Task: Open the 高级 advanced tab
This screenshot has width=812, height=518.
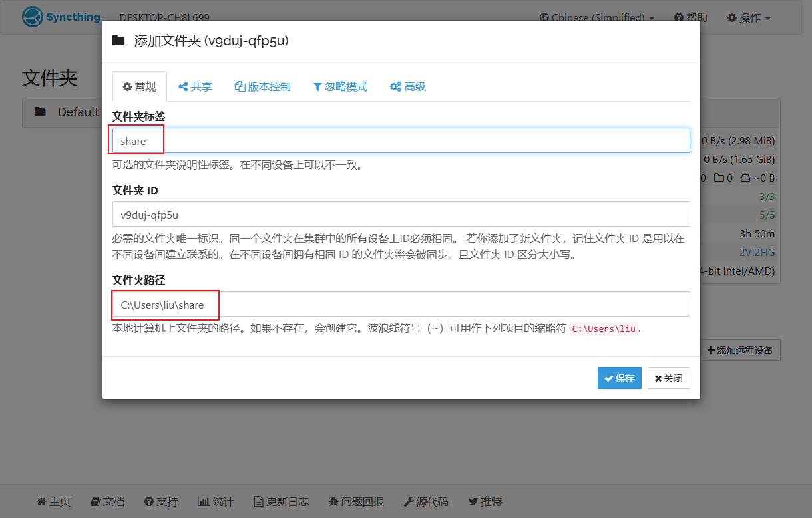Action: (x=408, y=86)
